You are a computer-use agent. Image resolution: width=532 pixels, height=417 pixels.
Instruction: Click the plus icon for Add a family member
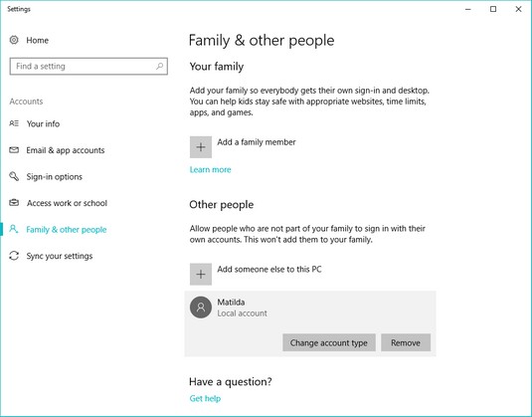tap(201, 147)
